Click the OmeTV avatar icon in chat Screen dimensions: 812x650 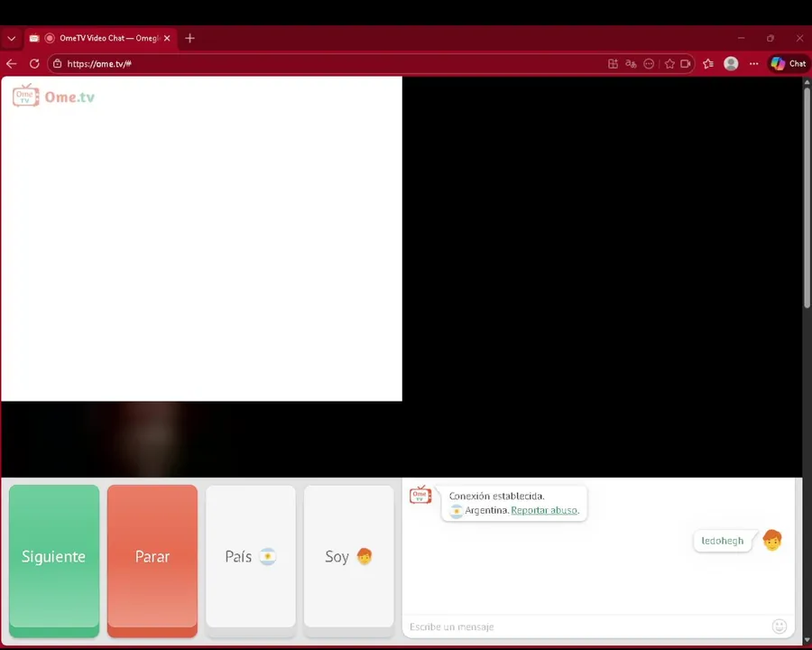(x=420, y=495)
